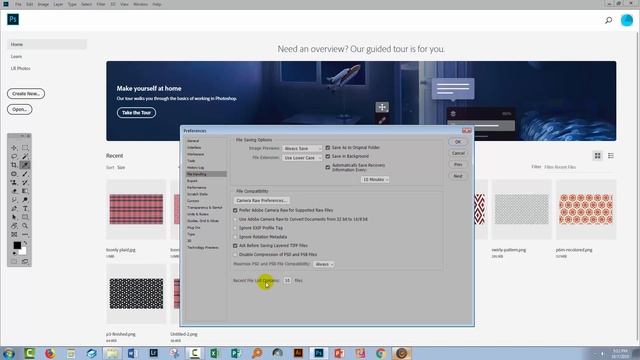The height and width of the screenshot is (360, 640).
Task: Switch recent files to list view
Action: pyautogui.click(x=611, y=156)
